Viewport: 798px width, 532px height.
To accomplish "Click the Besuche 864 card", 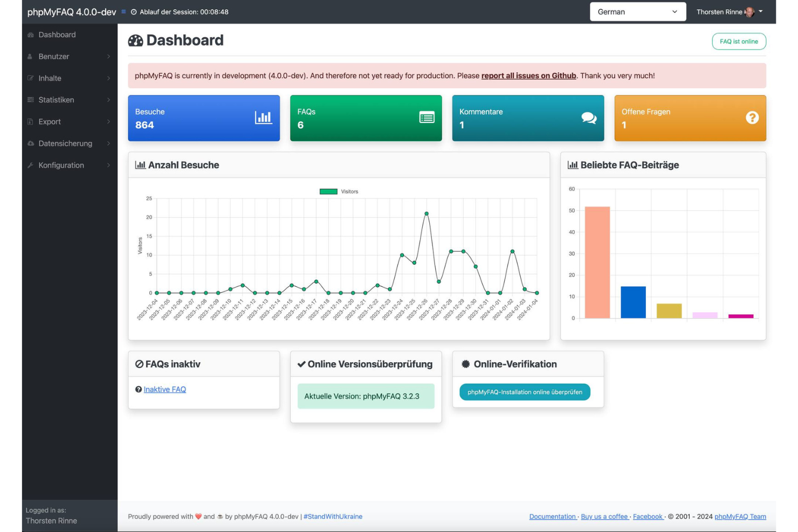I will tap(204, 118).
